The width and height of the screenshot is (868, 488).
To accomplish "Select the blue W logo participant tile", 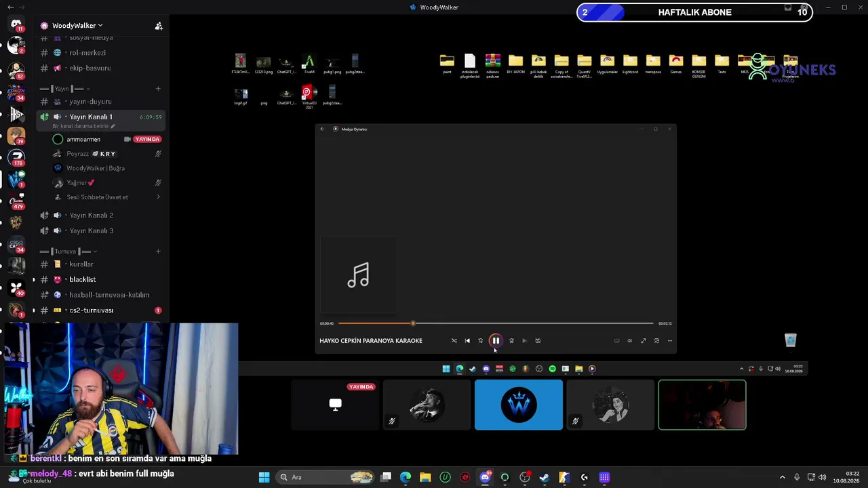I will [x=519, y=405].
